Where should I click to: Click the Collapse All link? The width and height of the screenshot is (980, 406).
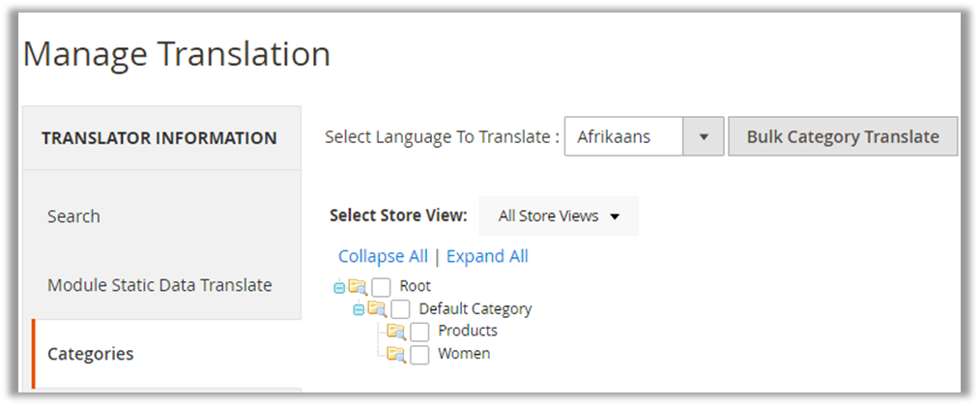(383, 256)
